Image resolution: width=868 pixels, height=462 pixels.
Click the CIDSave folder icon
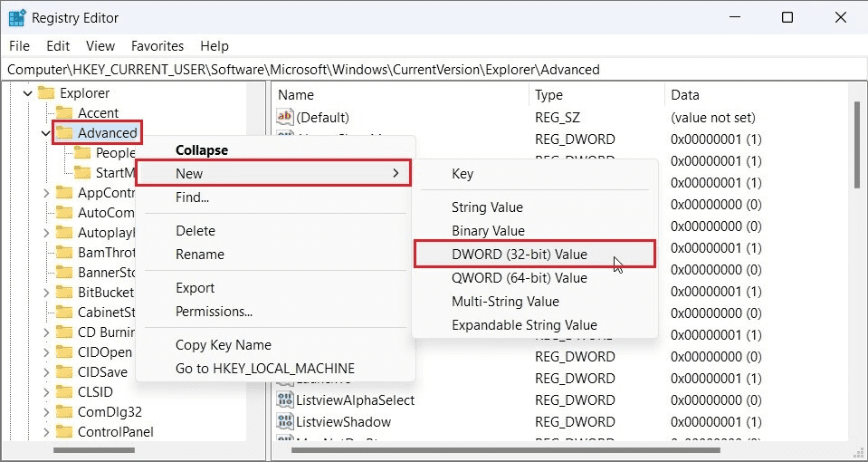(x=64, y=372)
